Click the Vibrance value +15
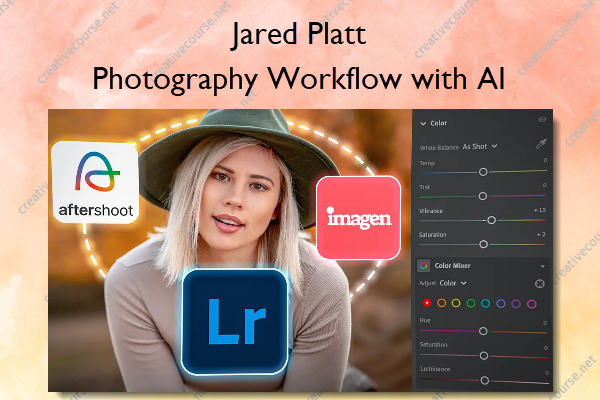The image size is (600, 400). pos(540,210)
